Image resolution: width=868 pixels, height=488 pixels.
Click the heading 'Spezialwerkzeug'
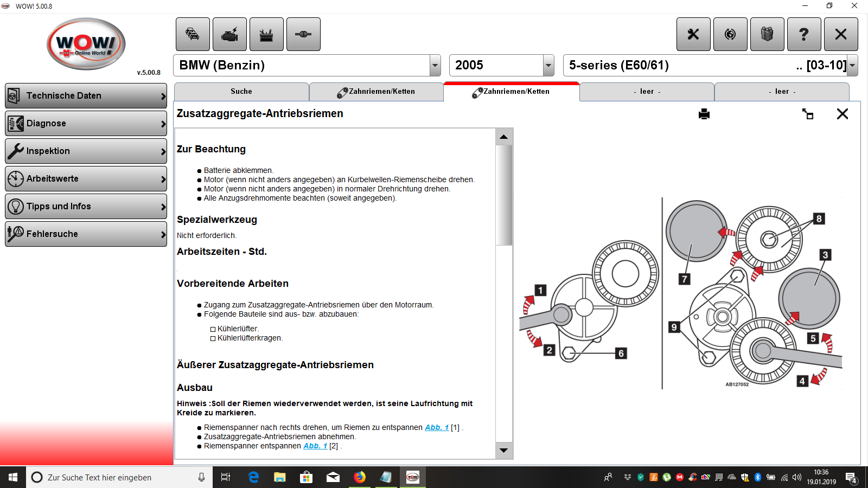[217, 220]
